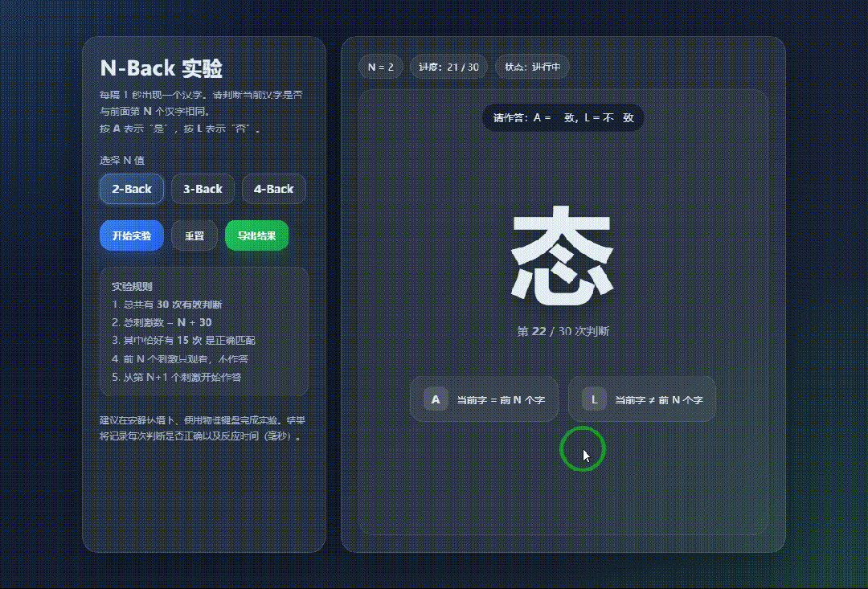Click the N = 2 status pill
This screenshot has height=589, width=868.
381,67
